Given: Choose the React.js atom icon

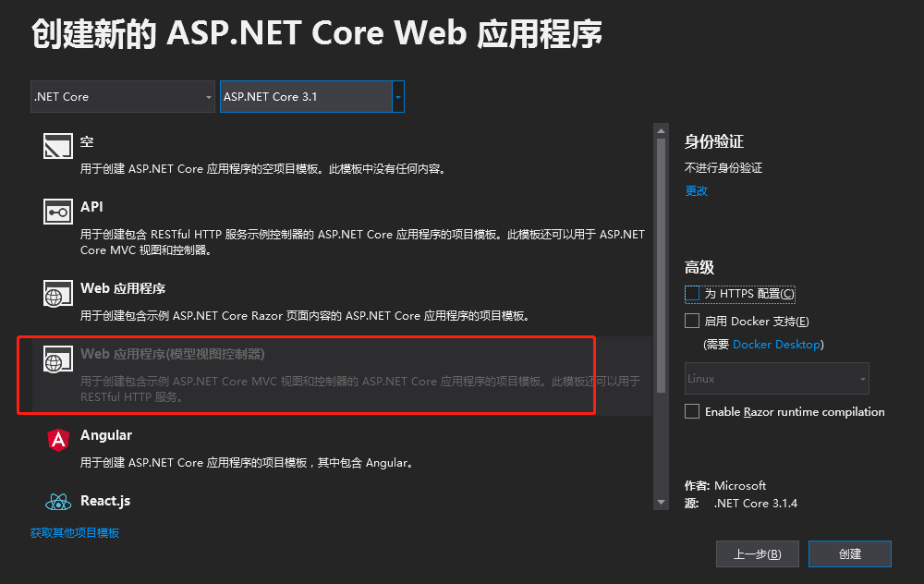Looking at the screenshot, I should tap(58, 502).
